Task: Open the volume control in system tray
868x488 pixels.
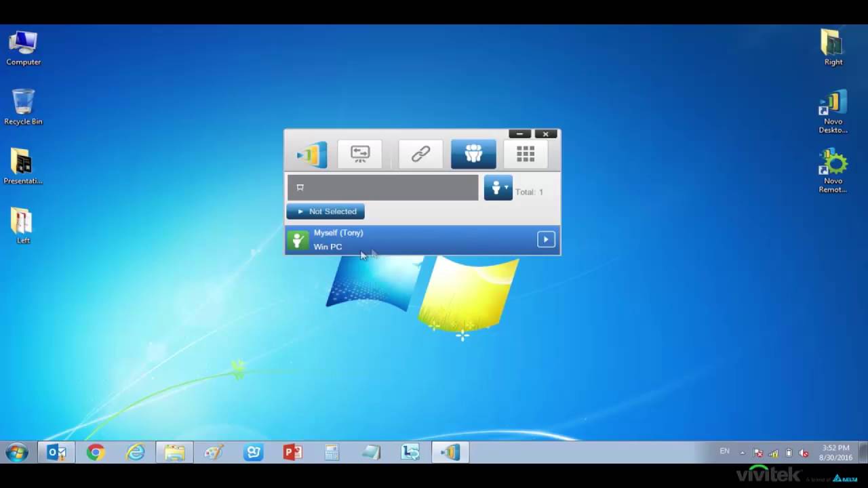Action: (x=804, y=451)
